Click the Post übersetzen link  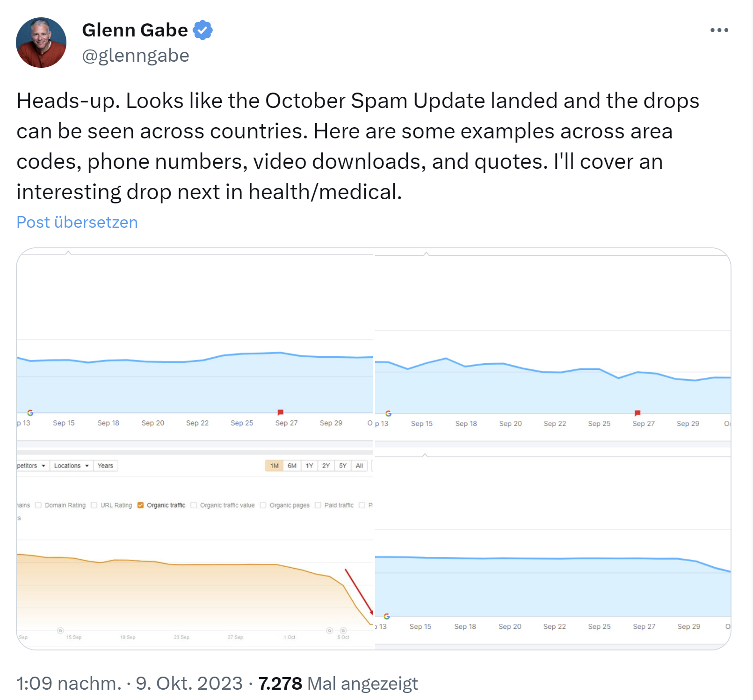76,222
